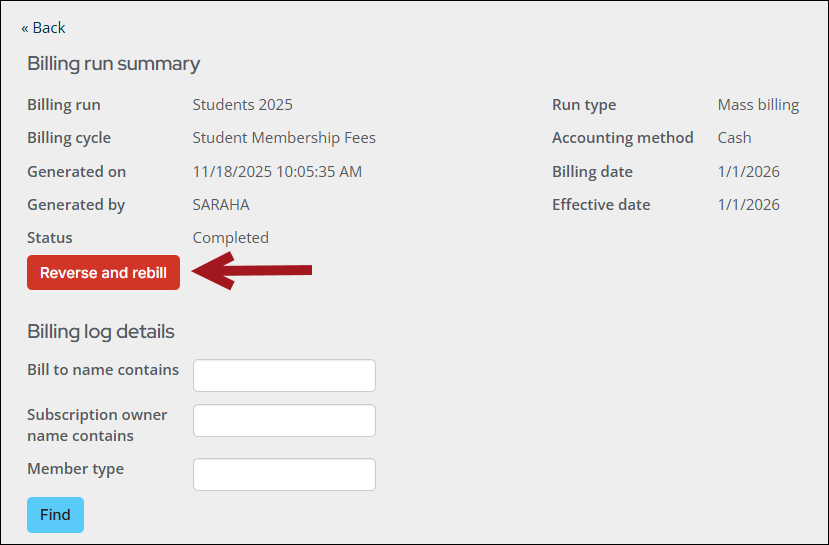
Task: Click the Billing date value 1/1/2026
Action: click(x=748, y=172)
